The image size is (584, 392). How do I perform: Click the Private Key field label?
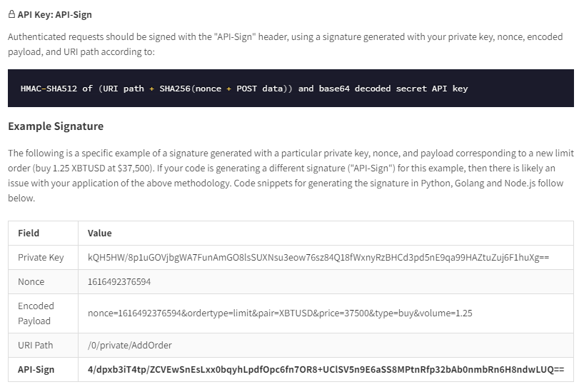(x=41, y=258)
